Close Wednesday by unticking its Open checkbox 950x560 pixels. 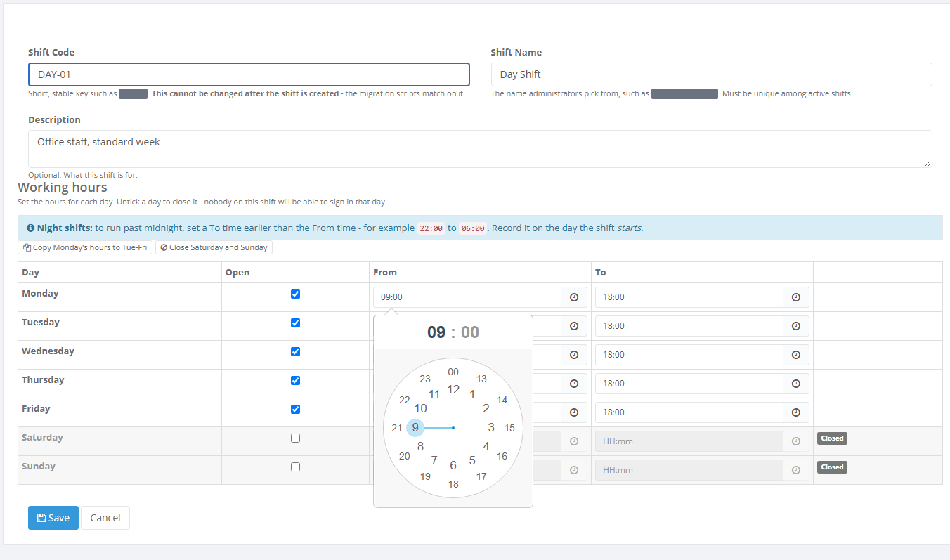(295, 351)
